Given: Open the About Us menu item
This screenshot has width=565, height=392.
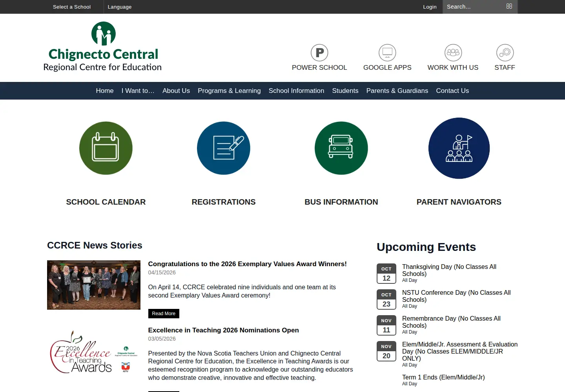Looking at the screenshot, I should click(x=176, y=91).
